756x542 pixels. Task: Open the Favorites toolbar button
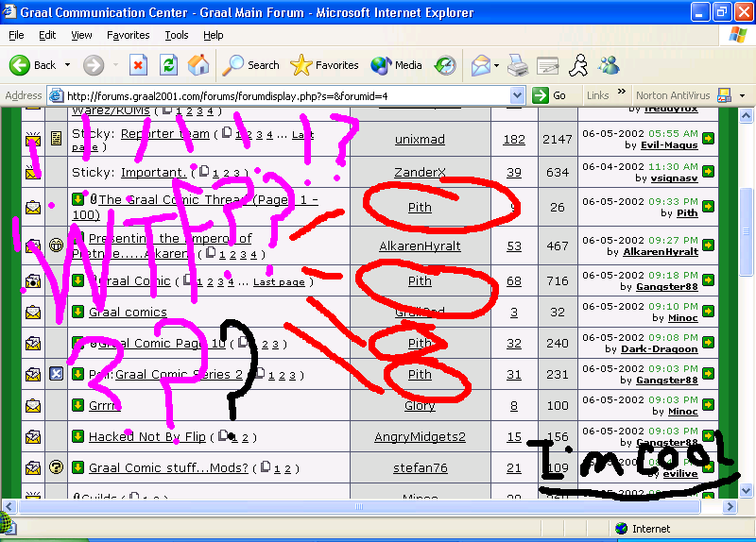[325, 65]
